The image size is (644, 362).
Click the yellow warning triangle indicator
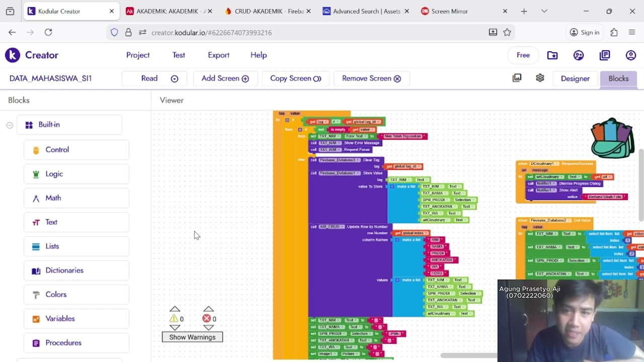point(174,318)
